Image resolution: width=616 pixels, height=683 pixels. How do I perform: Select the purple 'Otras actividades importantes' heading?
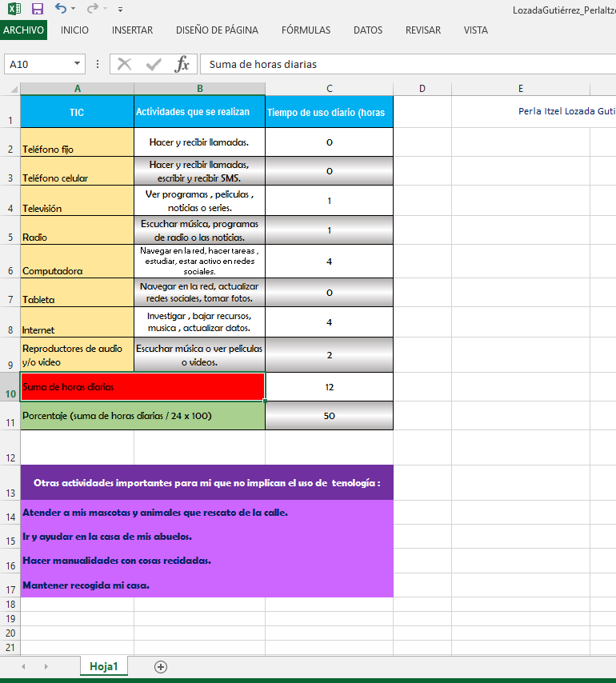(207, 482)
